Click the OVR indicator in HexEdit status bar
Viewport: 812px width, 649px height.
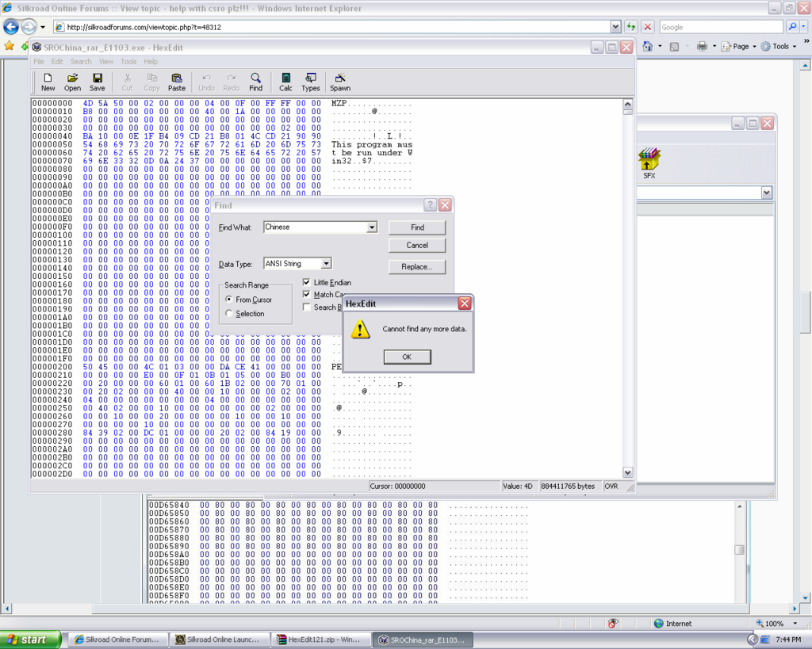coord(611,487)
